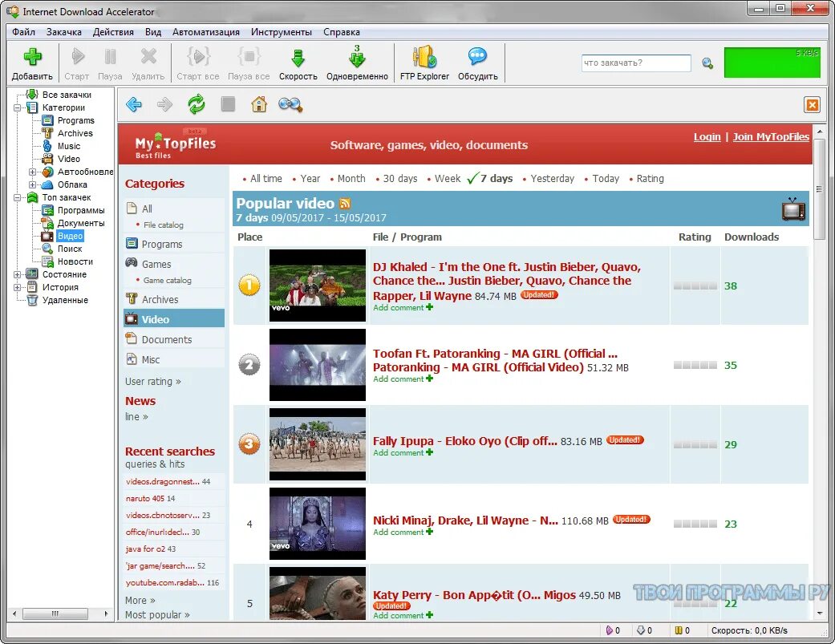
Task: Click the green speed graph indicator
Action: [x=772, y=63]
